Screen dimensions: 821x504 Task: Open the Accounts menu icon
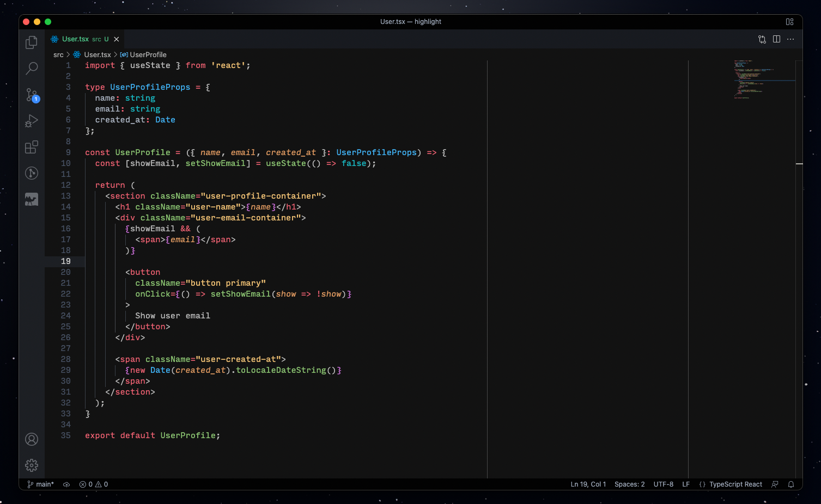(x=32, y=439)
